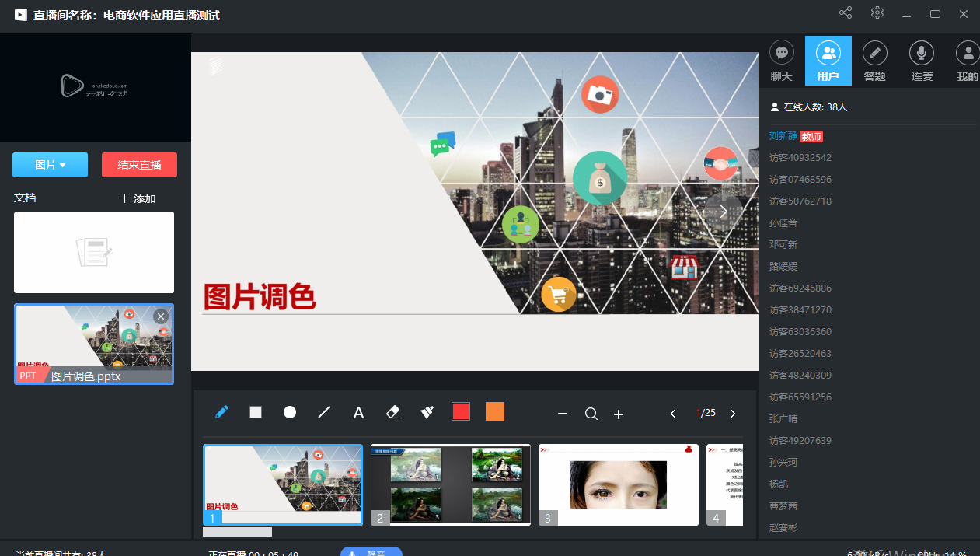Select the text annotation tool

pos(358,413)
